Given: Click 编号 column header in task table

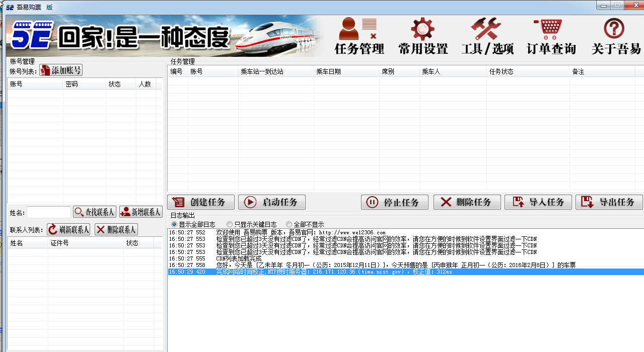Looking at the screenshot, I should 178,72.
